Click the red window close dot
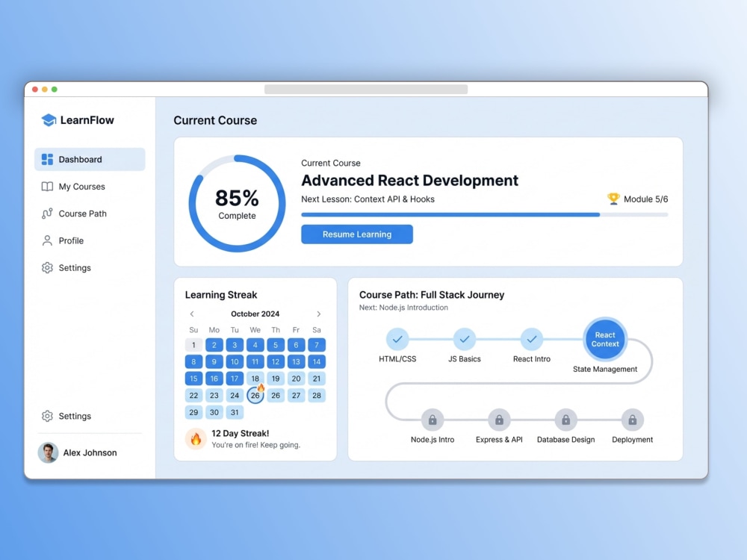 pyautogui.click(x=35, y=90)
